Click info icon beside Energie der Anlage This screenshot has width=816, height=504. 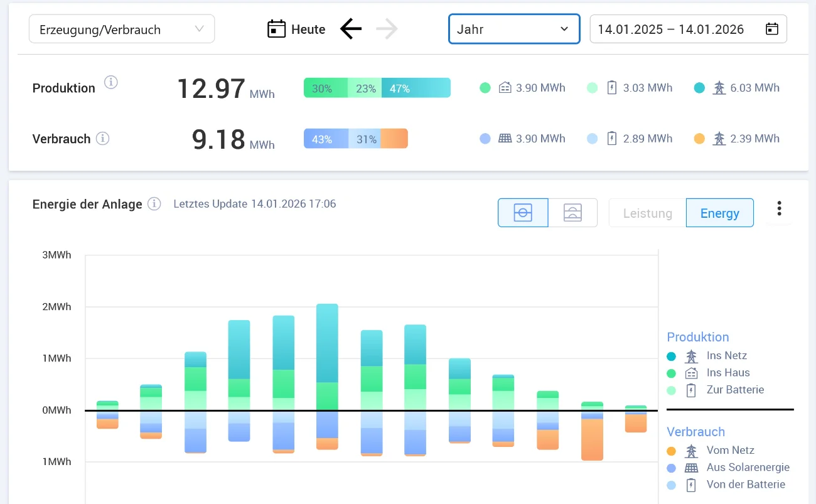point(154,204)
